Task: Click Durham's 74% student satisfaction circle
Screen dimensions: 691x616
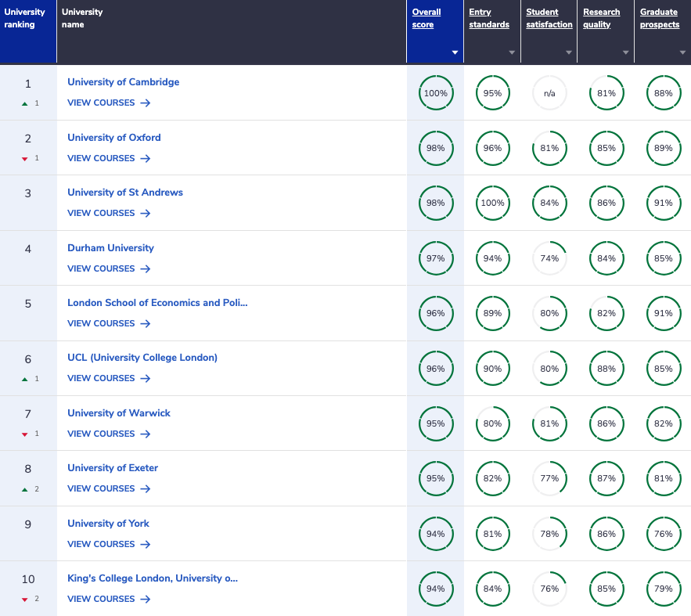Action: [x=549, y=258]
